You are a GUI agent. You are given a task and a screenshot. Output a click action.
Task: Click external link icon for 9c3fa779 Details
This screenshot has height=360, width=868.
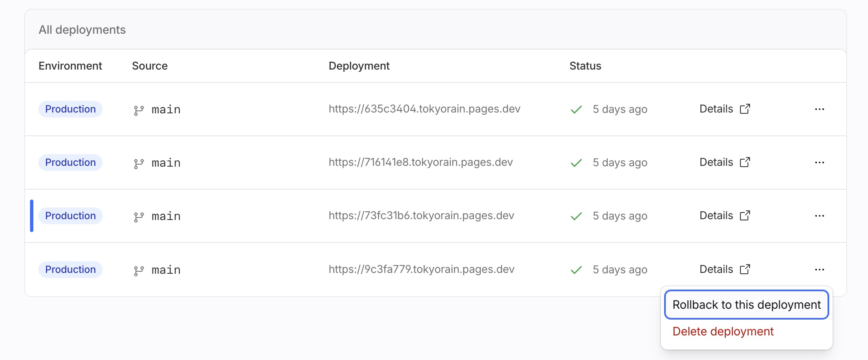coord(745,269)
